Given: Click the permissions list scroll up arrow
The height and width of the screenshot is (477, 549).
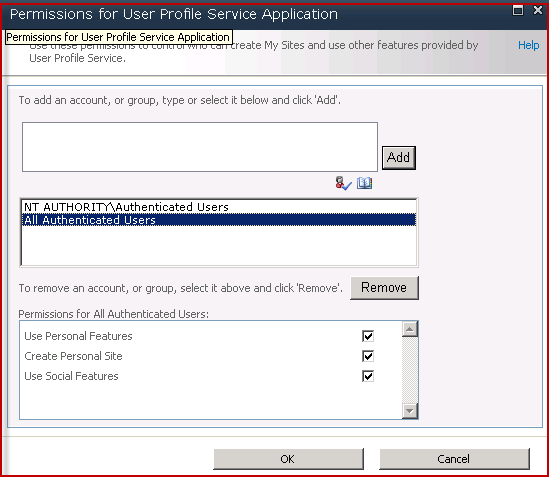Looking at the screenshot, I should 409,329.
